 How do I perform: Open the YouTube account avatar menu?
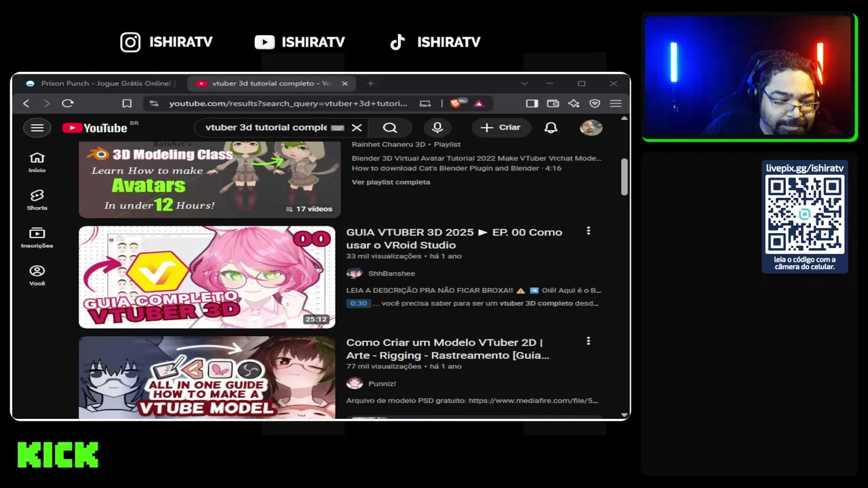[591, 127]
